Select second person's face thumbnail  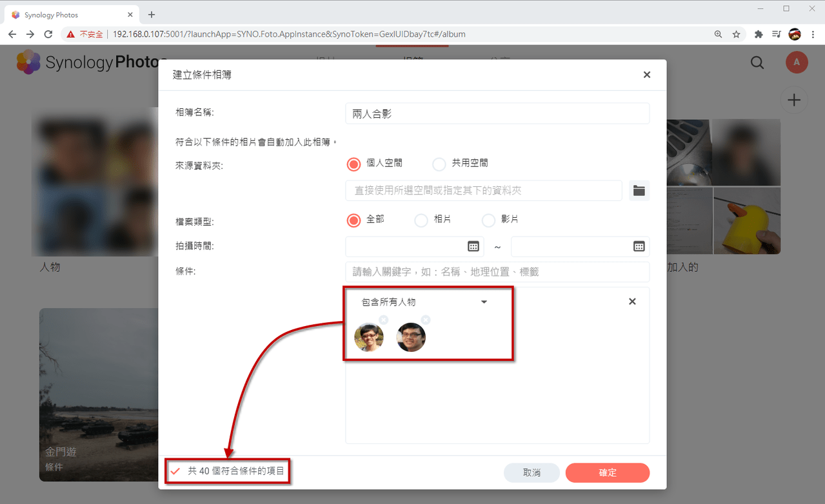click(411, 337)
